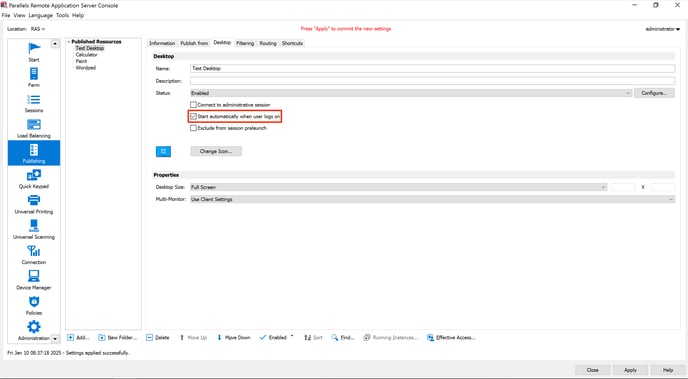Image resolution: width=688 pixels, height=379 pixels.
Task: Go to Sessions in the sidebar
Action: coord(34,103)
